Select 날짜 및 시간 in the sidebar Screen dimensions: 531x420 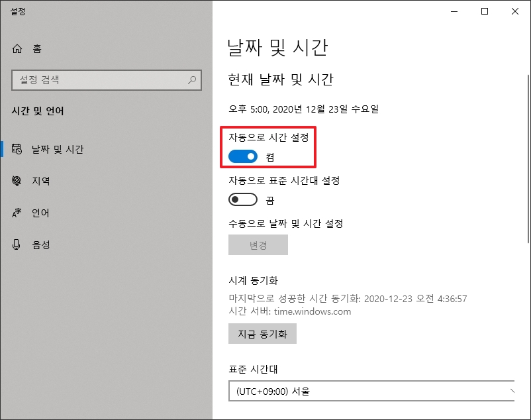[57, 149]
